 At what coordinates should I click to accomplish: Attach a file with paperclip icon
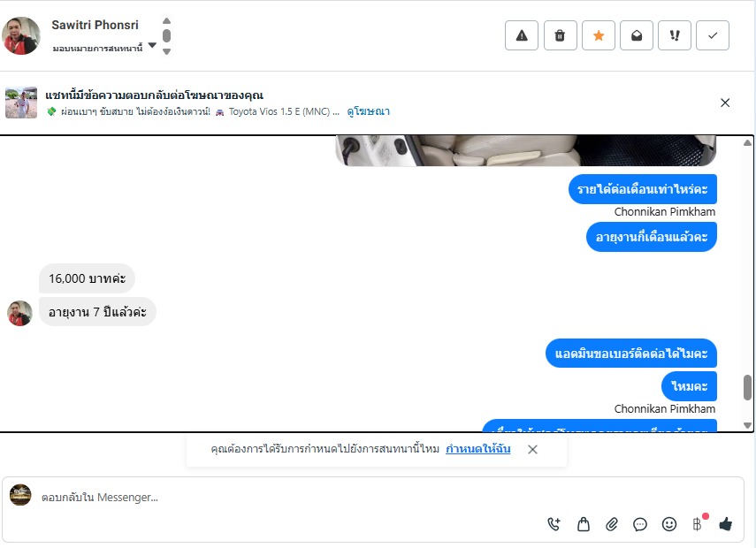[x=611, y=524]
